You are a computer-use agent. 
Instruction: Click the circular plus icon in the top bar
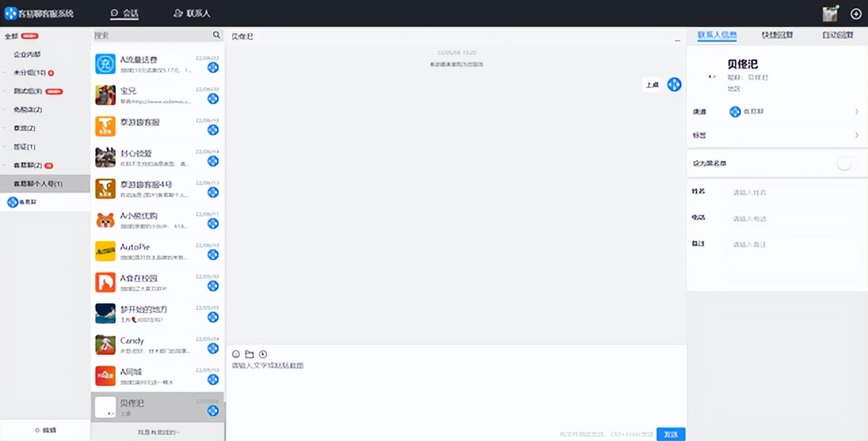point(855,13)
